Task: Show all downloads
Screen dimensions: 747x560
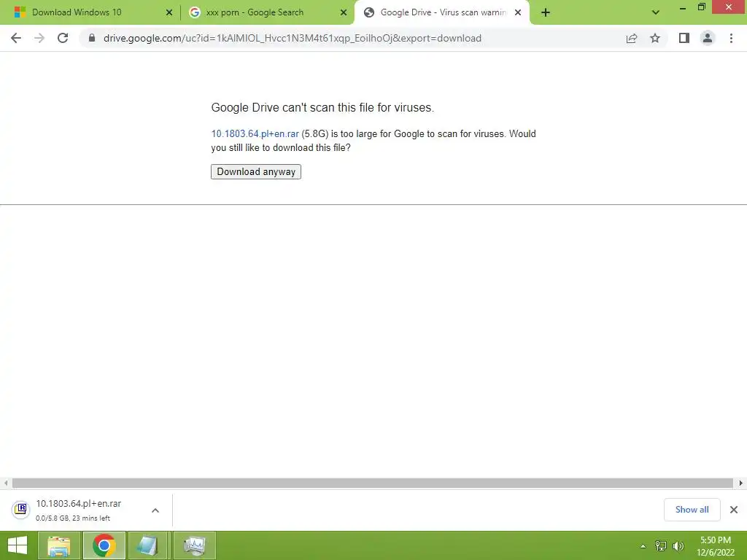Action: [692, 510]
